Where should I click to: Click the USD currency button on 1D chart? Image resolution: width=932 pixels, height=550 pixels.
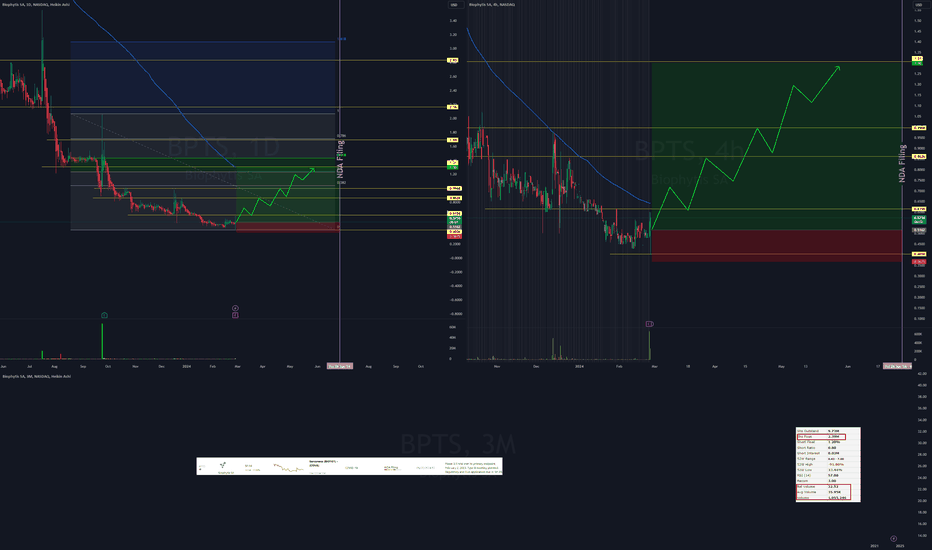455,5
